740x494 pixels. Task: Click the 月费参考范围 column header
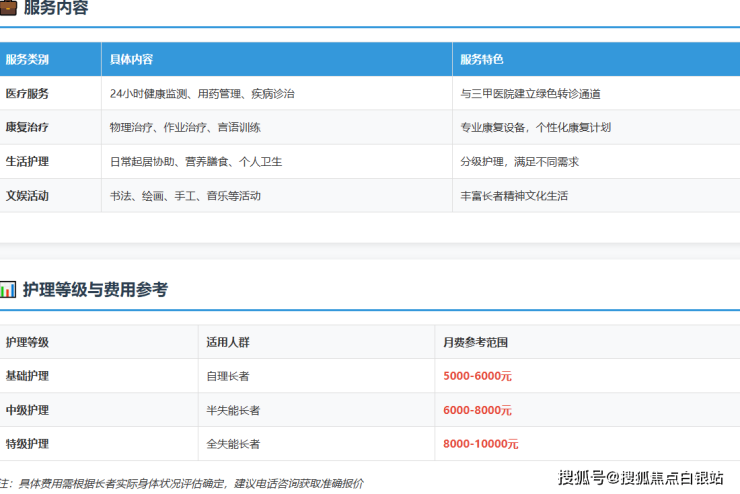(475, 342)
